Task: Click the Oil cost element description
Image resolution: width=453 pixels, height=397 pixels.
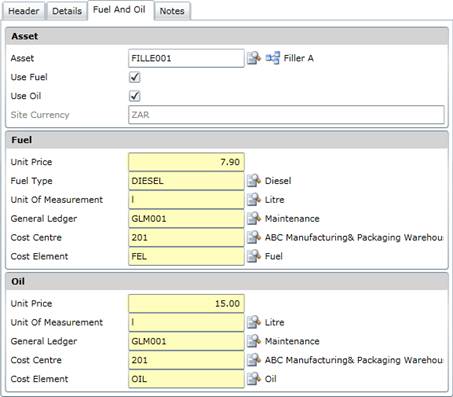Action: pyautogui.click(x=270, y=379)
